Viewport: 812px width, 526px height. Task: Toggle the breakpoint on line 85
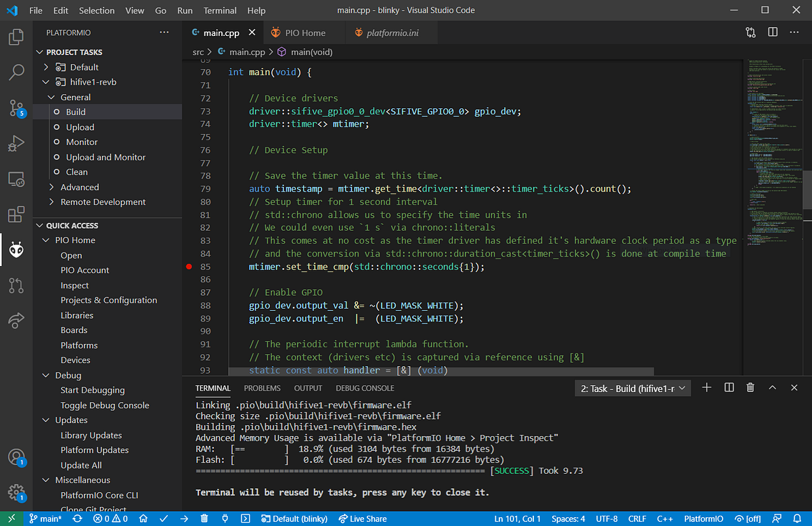pos(190,267)
